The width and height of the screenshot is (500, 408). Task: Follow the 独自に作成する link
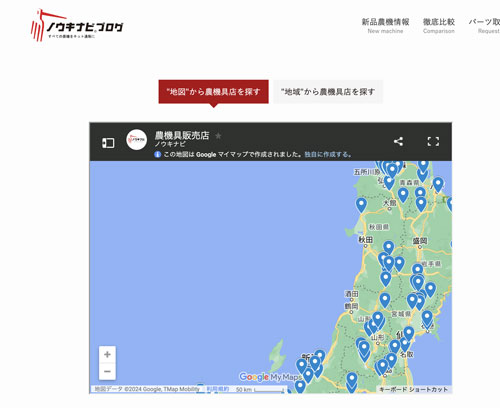tap(327, 154)
